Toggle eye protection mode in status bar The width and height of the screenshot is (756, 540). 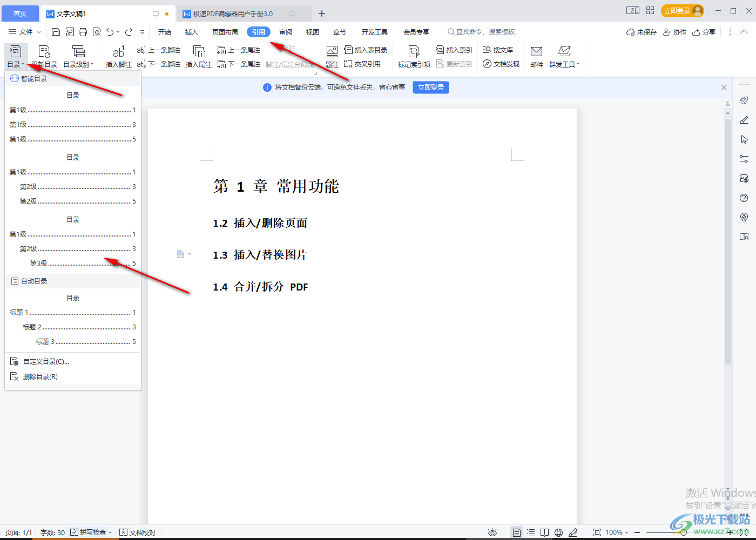click(x=492, y=532)
